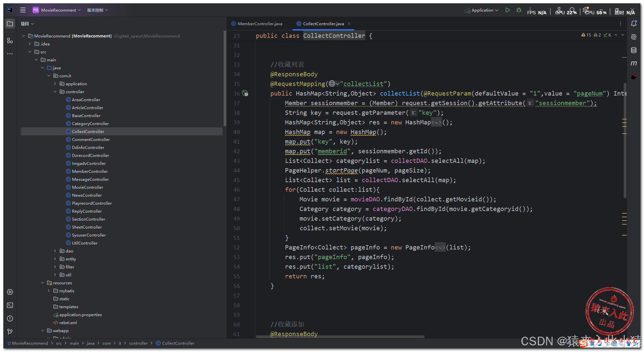
Task: Open the Application run configuration dropdown
Action: click(482, 10)
